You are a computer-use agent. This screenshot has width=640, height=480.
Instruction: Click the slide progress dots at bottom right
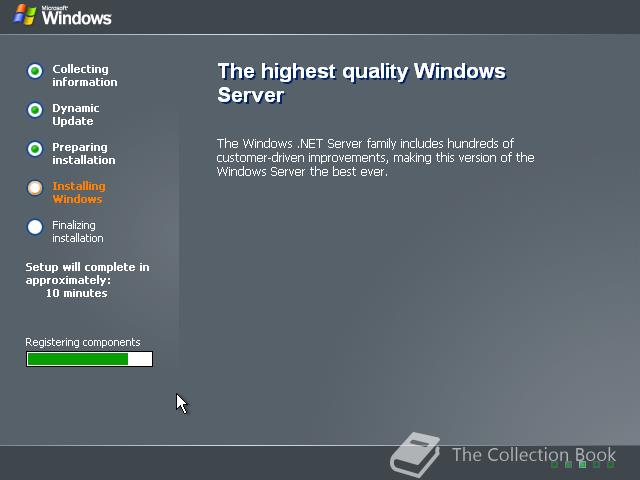pos(582,464)
